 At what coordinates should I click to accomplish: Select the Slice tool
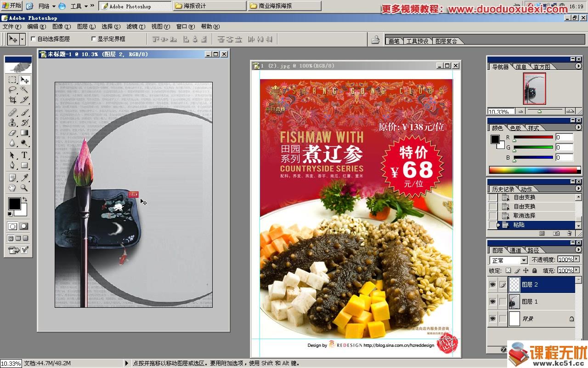pyautogui.click(x=24, y=99)
